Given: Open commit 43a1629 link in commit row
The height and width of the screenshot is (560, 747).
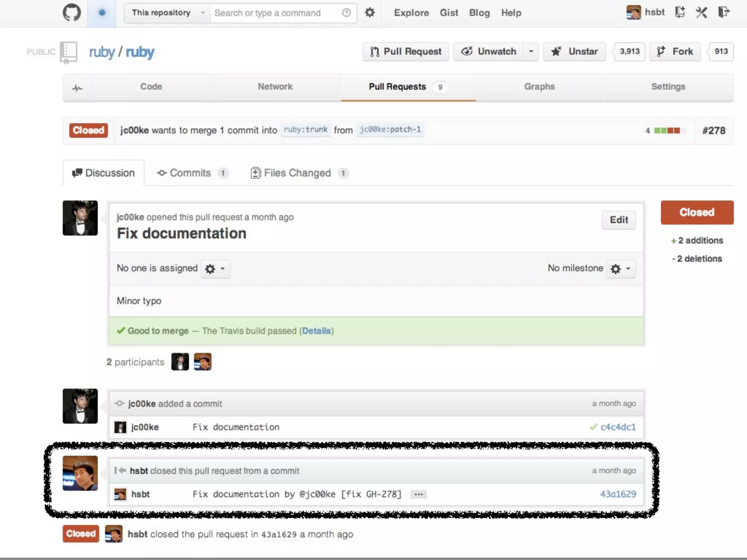Looking at the screenshot, I should pyautogui.click(x=618, y=494).
